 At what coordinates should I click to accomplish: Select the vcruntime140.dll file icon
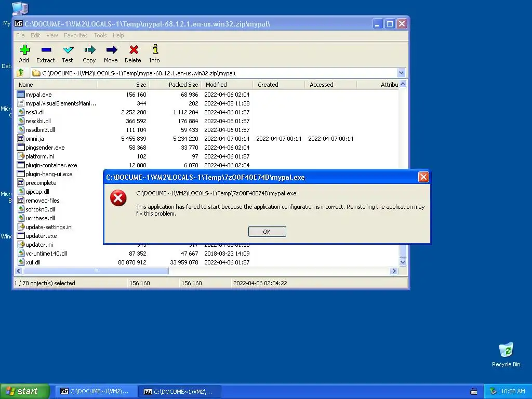(x=21, y=253)
